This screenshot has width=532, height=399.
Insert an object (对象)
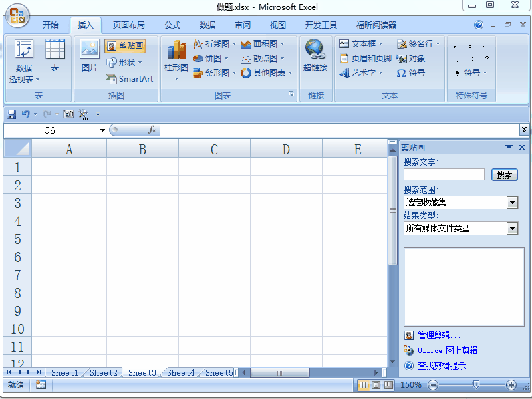tap(410, 59)
